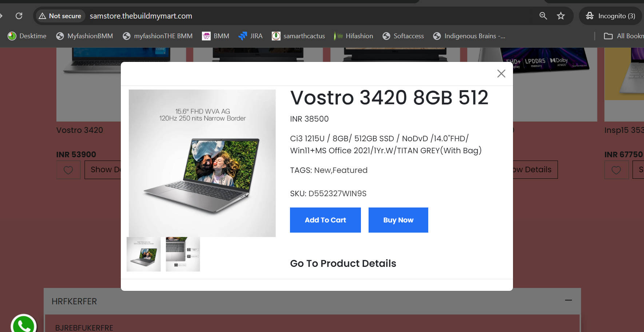Open the MyfashionBMM bookmark
644x332 pixels.
tap(85, 36)
